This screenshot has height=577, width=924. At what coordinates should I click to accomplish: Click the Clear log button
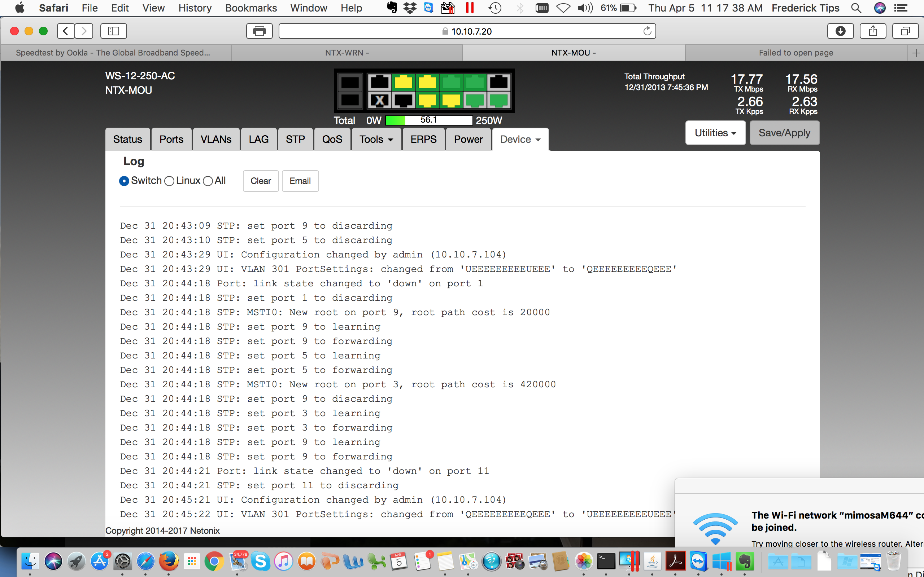click(260, 181)
